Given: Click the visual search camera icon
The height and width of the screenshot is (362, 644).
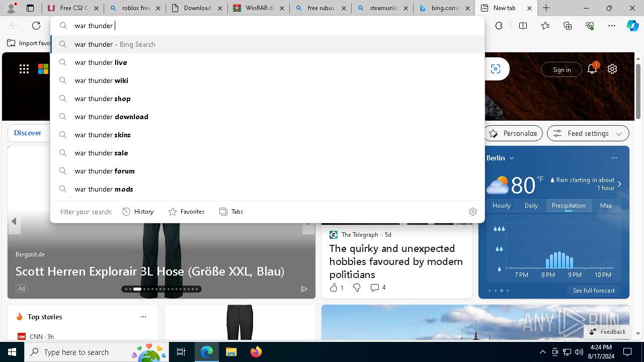Looking at the screenshot, I should [496, 69].
